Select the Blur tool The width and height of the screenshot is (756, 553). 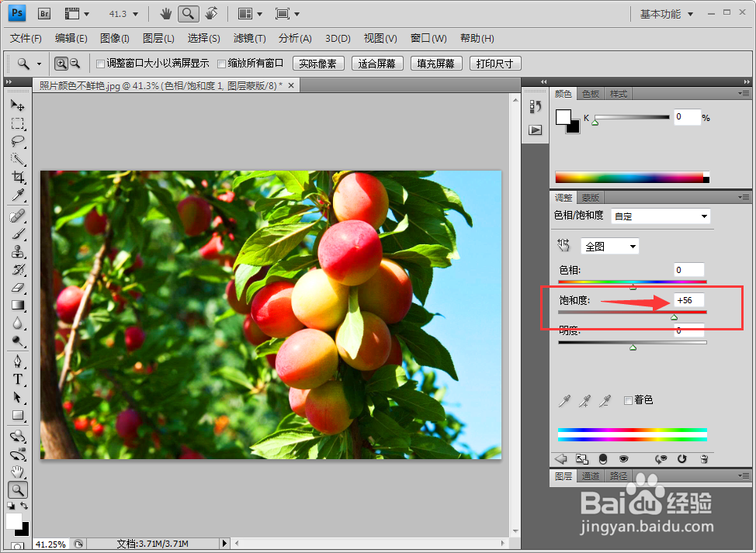pos(18,323)
